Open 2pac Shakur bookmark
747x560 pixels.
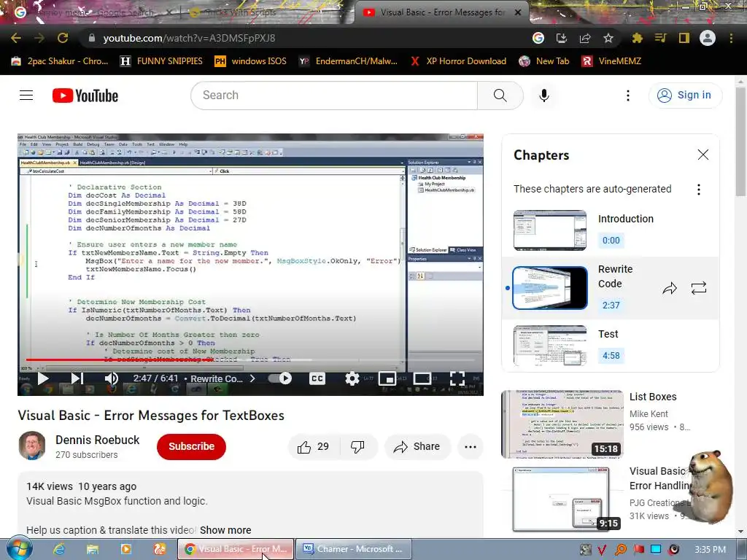[60, 61]
